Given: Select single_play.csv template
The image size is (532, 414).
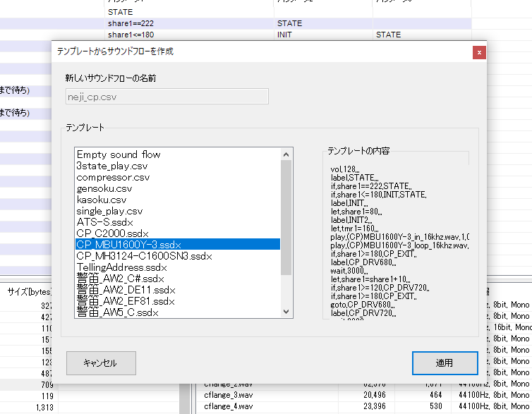Looking at the screenshot, I should (x=109, y=211).
